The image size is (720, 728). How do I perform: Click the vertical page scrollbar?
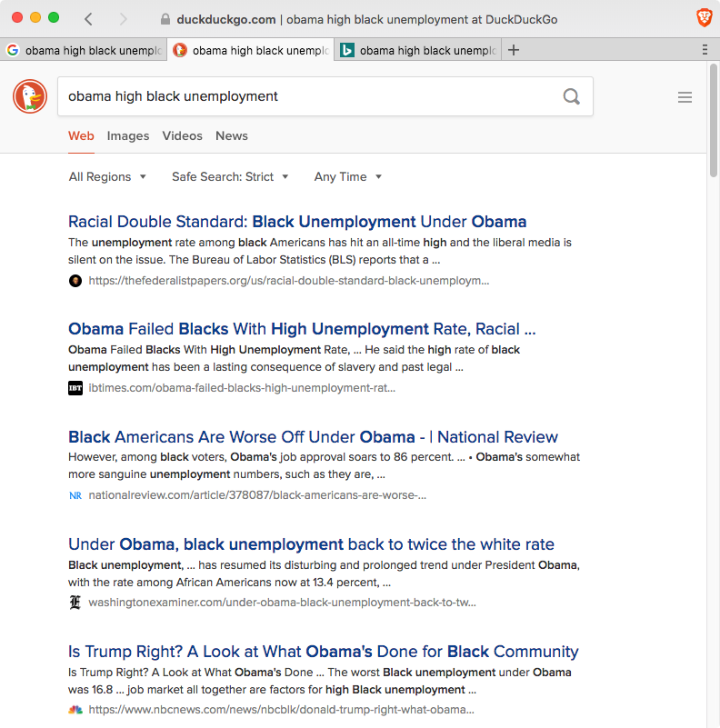click(713, 364)
